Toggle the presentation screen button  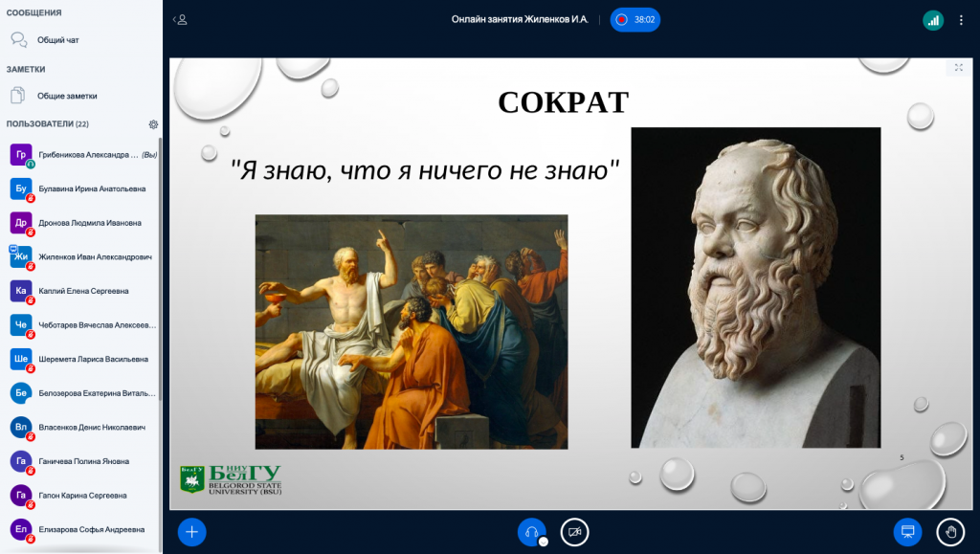[907, 532]
